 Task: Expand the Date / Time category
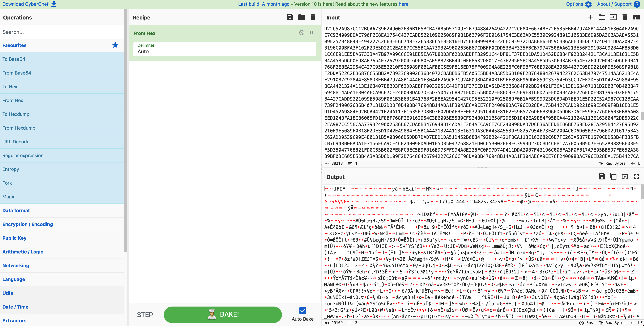pos(62,307)
